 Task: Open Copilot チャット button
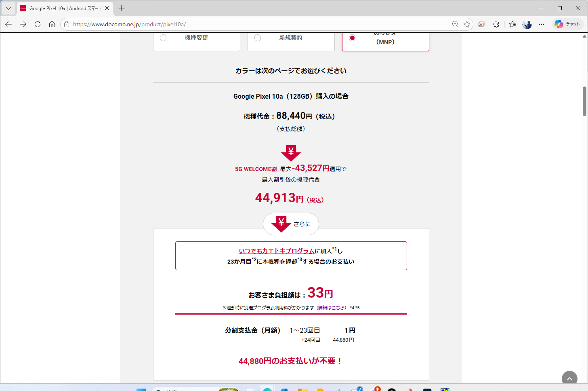pos(567,24)
